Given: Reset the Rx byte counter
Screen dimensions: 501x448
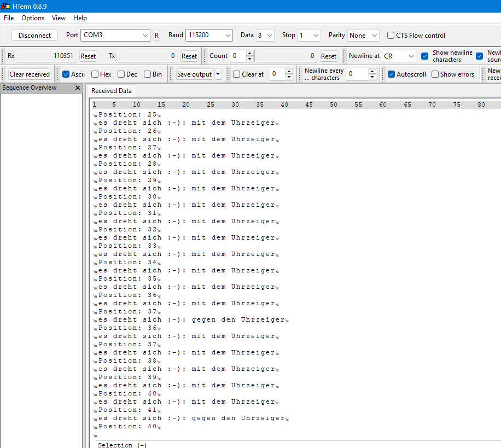Looking at the screenshot, I should [x=88, y=56].
